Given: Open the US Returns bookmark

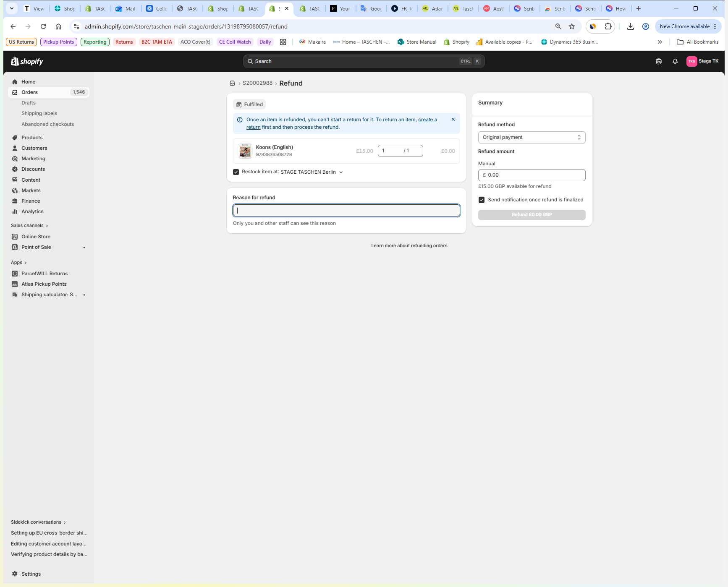Looking at the screenshot, I should click(x=21, y=42).
